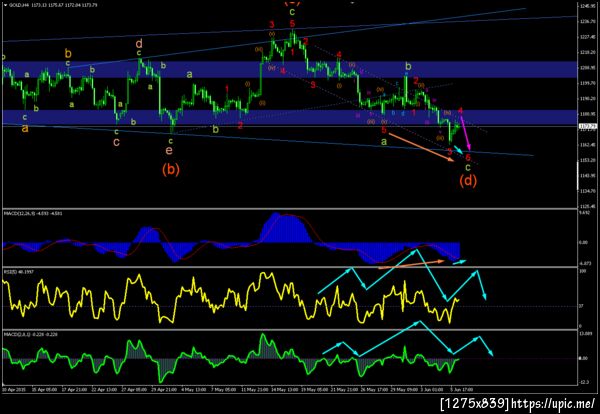
Task: Select the orange (d) wave label
Action: point(468,180)
